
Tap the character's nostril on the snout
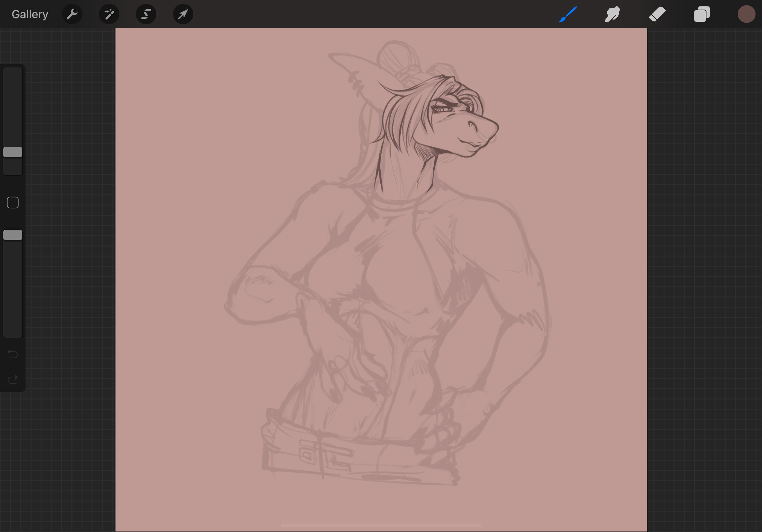click(472, 125)
